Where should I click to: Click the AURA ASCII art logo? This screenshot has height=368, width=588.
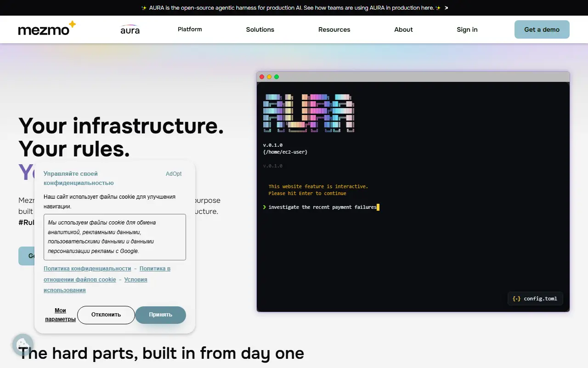[x=309, y=114]
